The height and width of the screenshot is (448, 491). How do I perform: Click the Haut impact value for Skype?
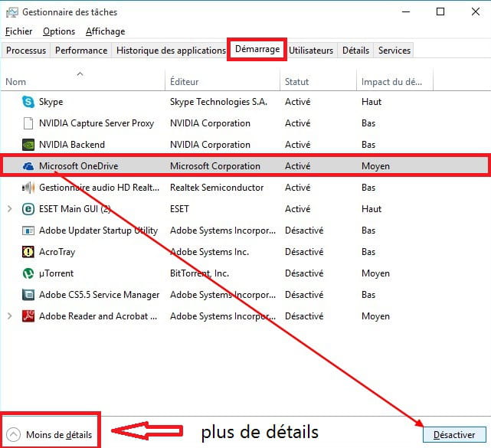tap(372, 102)
